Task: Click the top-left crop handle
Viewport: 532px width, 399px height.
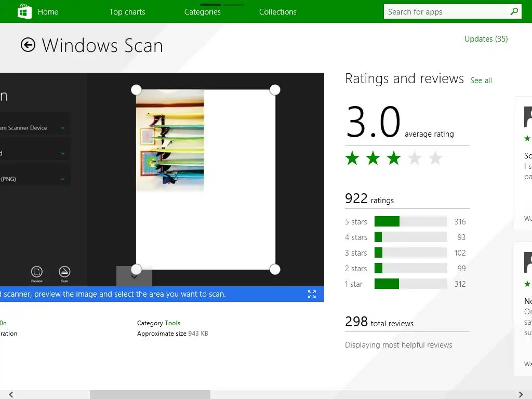Action: click(136, 90)
